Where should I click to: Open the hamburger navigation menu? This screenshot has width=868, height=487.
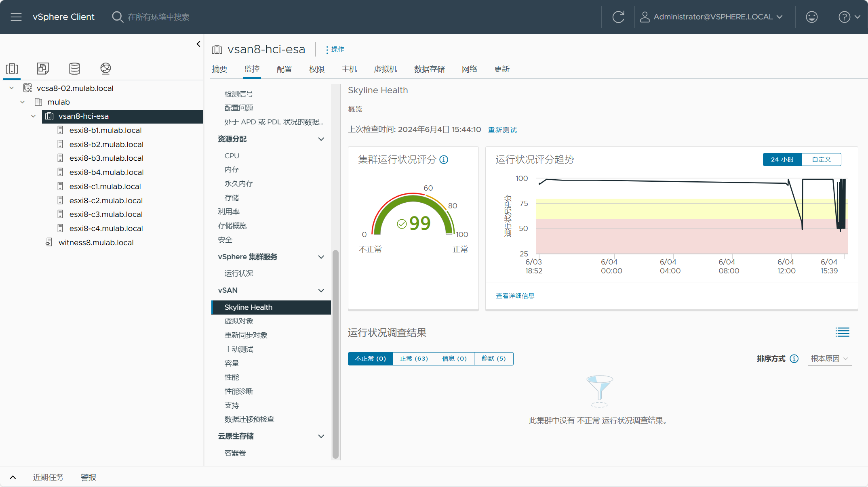[x=16, y=17]
